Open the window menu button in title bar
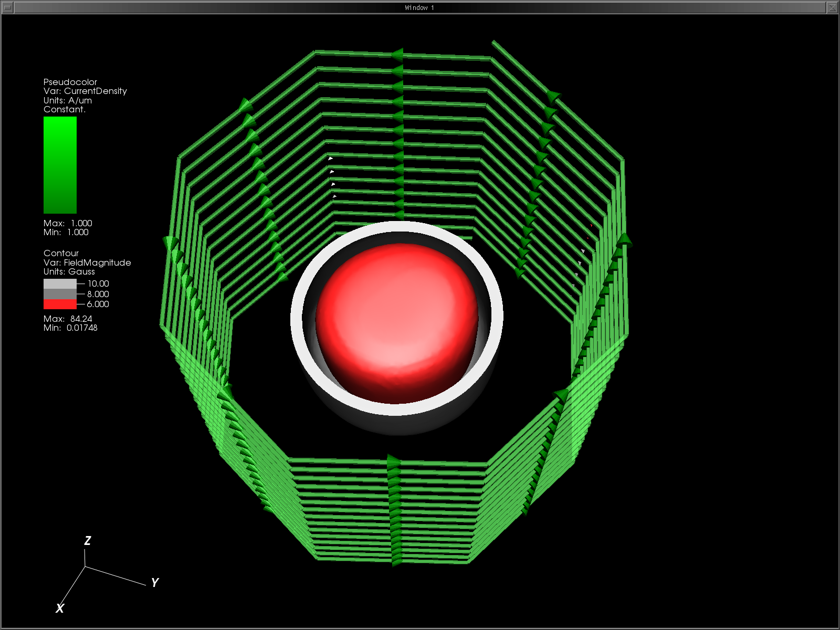The image size is (840, 630). tap(7, 7)
